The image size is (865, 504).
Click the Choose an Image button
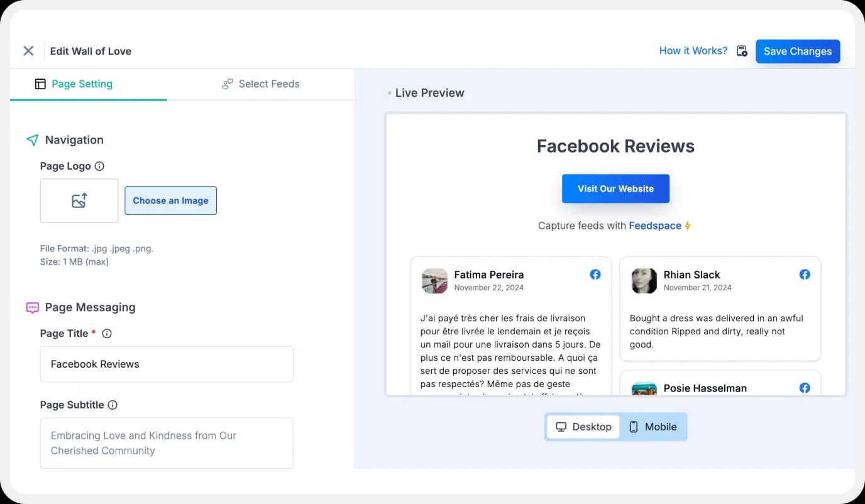(x=170, y=200)
